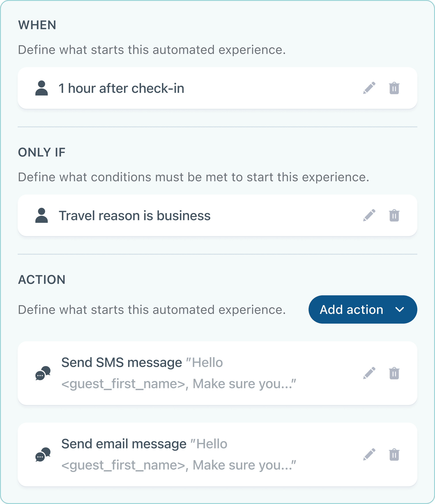The height and width of the screenshot is (504, 435).
Task: Delete the "Travel reason is business" condition
Action: tap(394, 215)
